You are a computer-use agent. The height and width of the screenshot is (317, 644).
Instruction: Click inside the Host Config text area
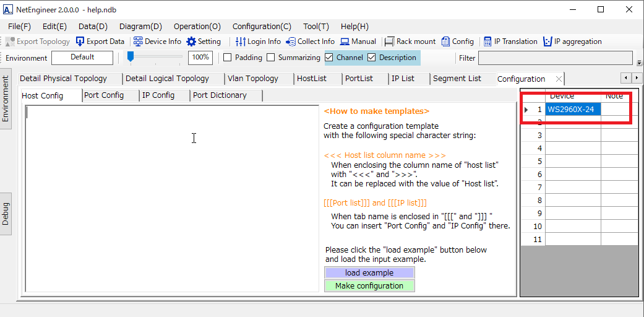coord(172,198)
